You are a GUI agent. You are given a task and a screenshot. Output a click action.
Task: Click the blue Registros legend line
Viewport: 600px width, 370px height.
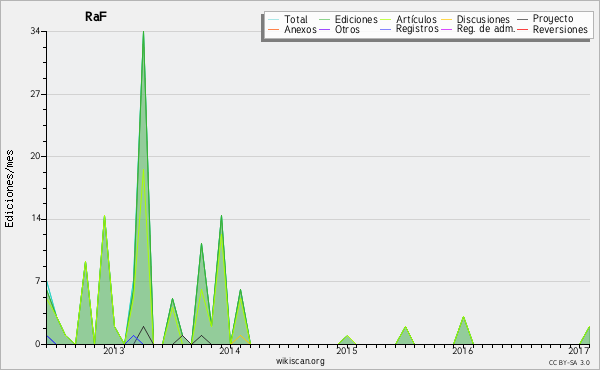point(385,29)
